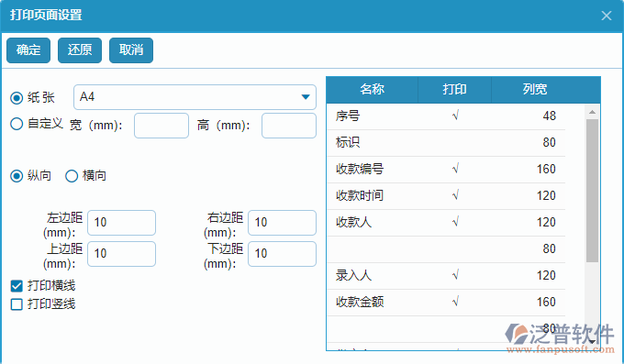Select the 序号 name cell

[372, 116]
